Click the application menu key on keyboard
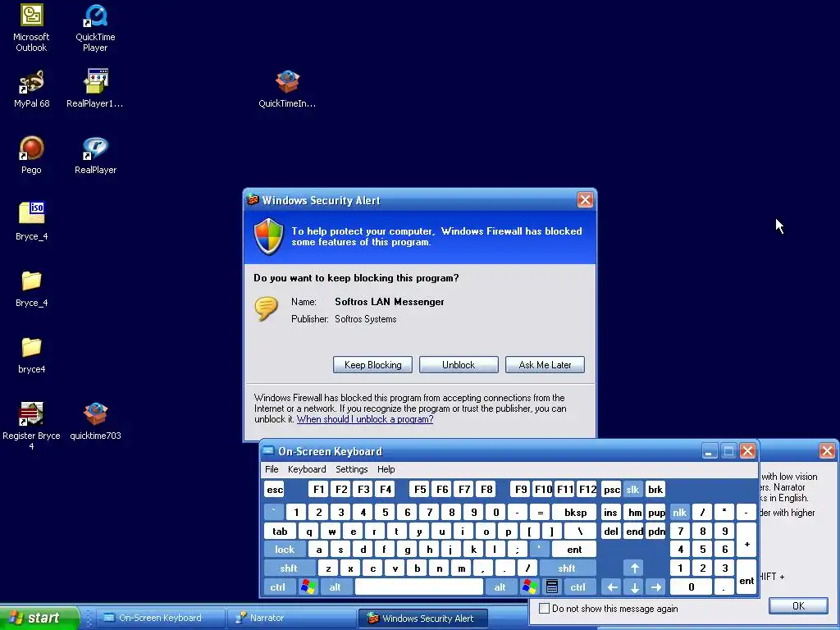Viewport: 840px width, 630px height. point(552,587)
